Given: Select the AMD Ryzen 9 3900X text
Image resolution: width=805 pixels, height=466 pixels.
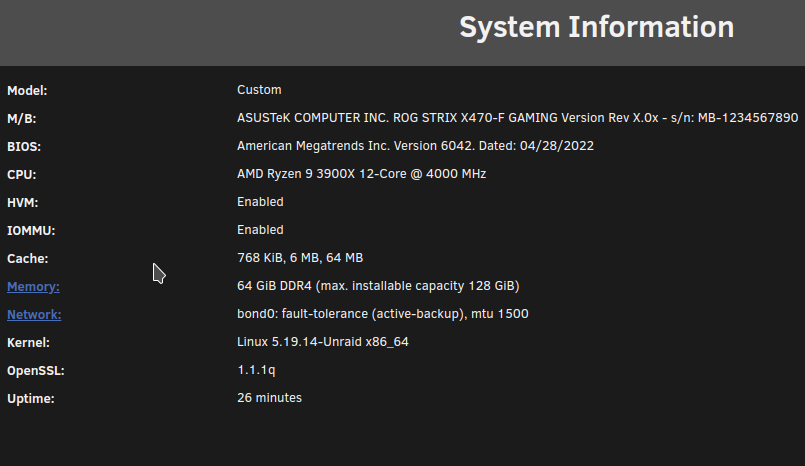Looking at the screenshot, I should [361, 174].
